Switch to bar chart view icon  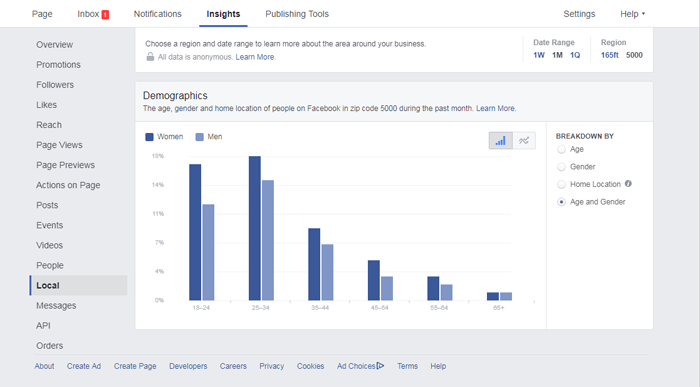pos(500,141)
